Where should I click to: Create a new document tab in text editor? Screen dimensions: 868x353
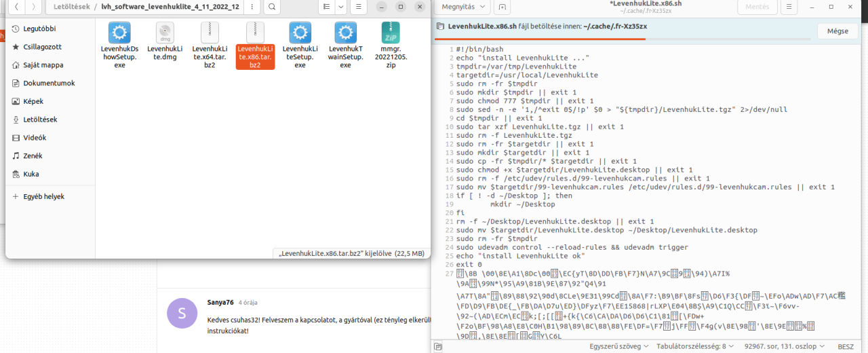tap(502, 7)
